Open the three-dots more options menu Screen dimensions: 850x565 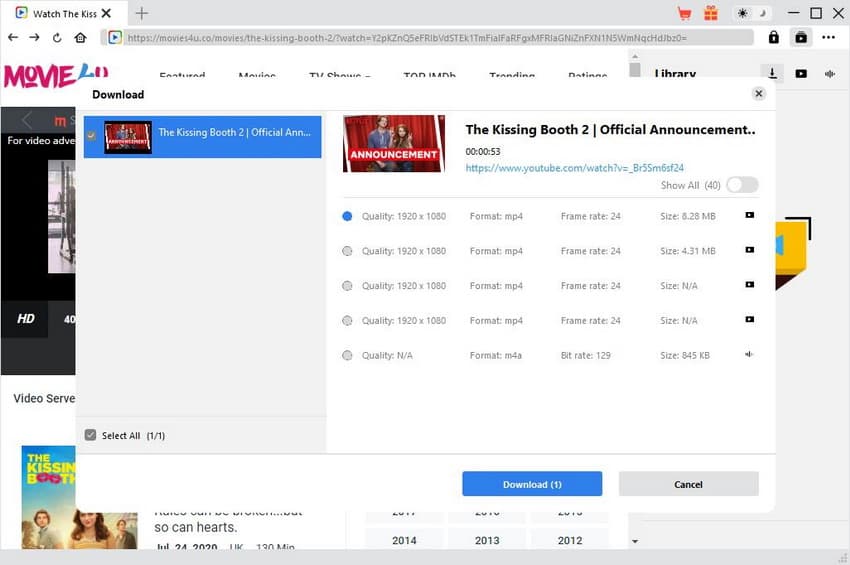click(828, 38)
